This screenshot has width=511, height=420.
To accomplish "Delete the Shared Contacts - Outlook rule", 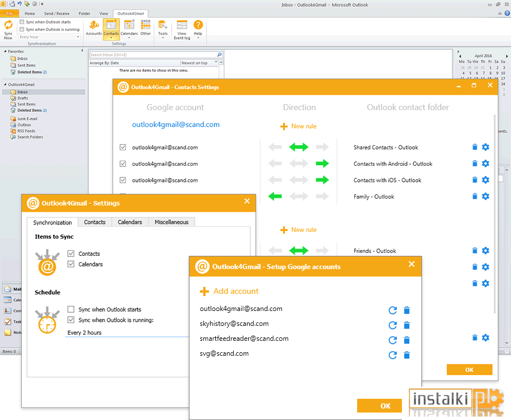I will (x=475, y=147).
